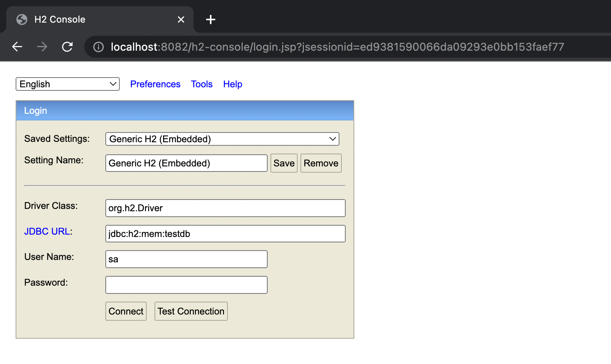Screen dimensions: 611x364
Task: Connect to the database
Action: pos(126,311)
